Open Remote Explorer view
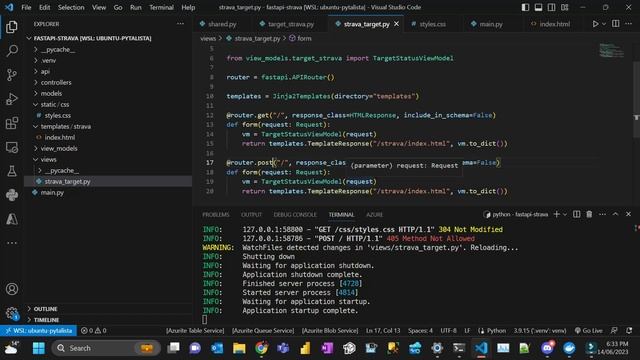Viewport: 640px width, 360px height. (12, 147)
